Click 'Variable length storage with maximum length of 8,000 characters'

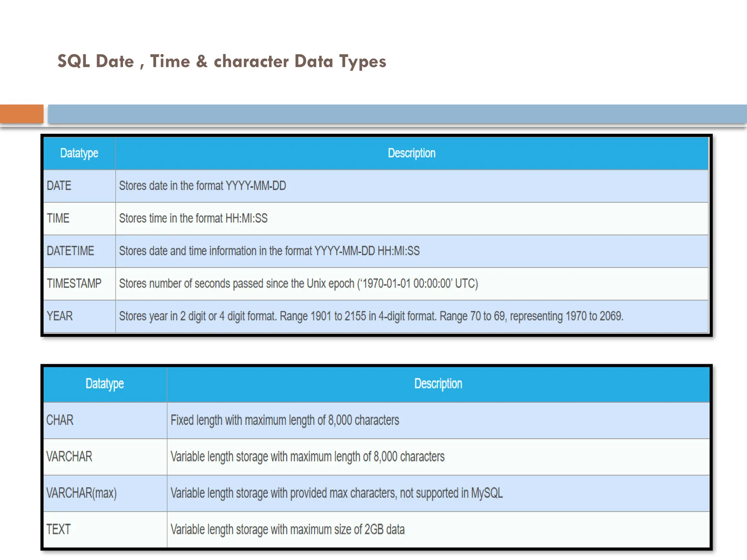(307, 456)
